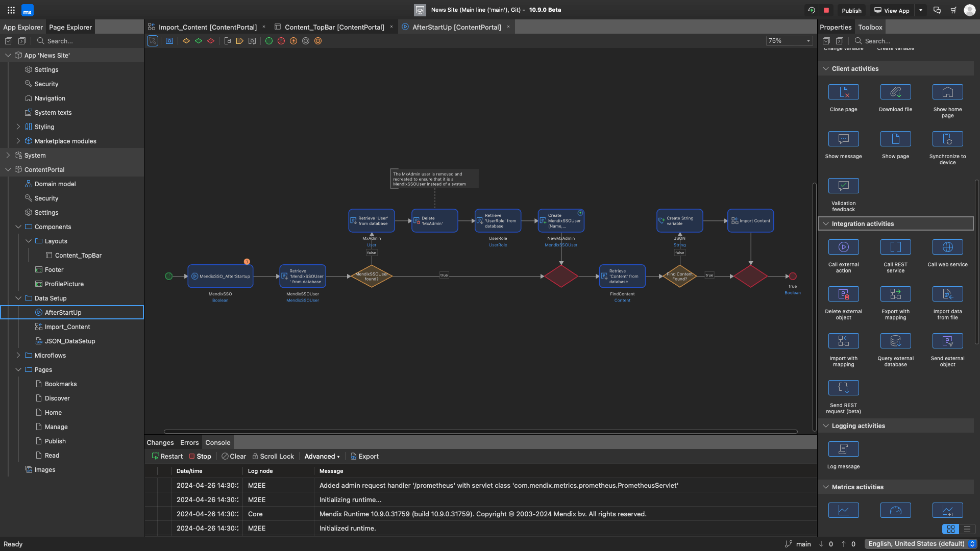Pick the yellow Decision diamond tool
The height and width of the screenshot is (551, 980).
186,41
